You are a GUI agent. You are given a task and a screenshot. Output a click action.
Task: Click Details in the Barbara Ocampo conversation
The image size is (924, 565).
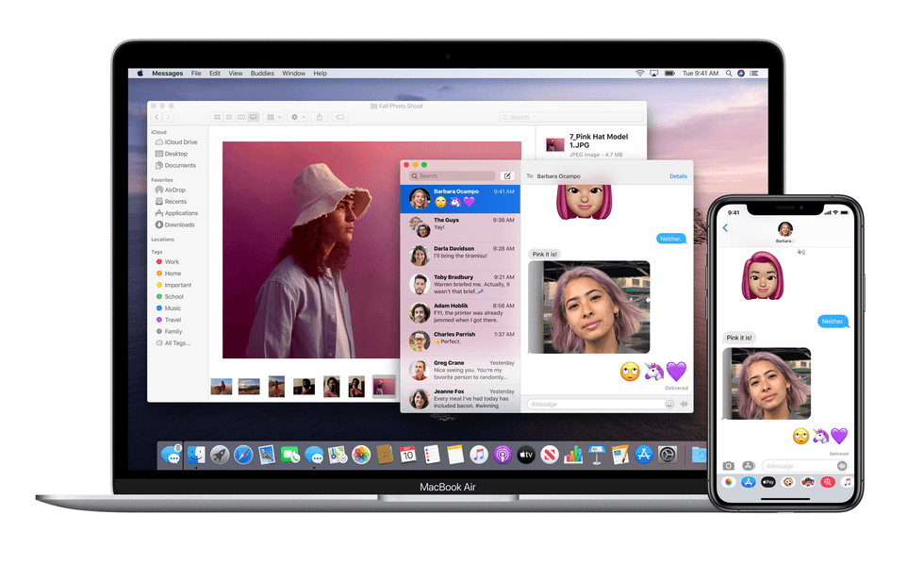[x=679, y=176]
